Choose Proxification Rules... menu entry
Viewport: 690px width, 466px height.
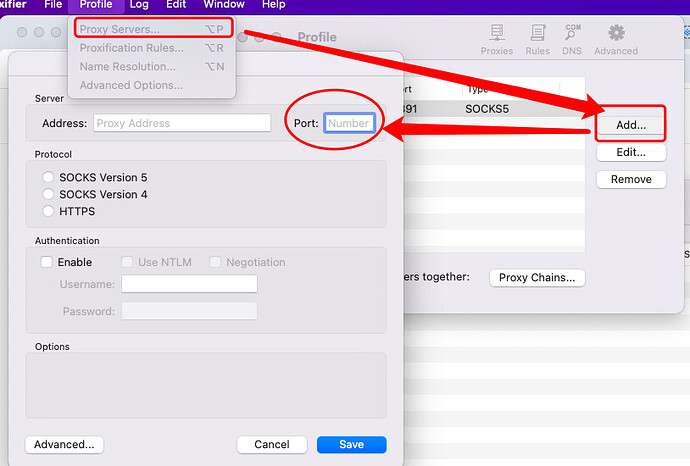point(152,48)
